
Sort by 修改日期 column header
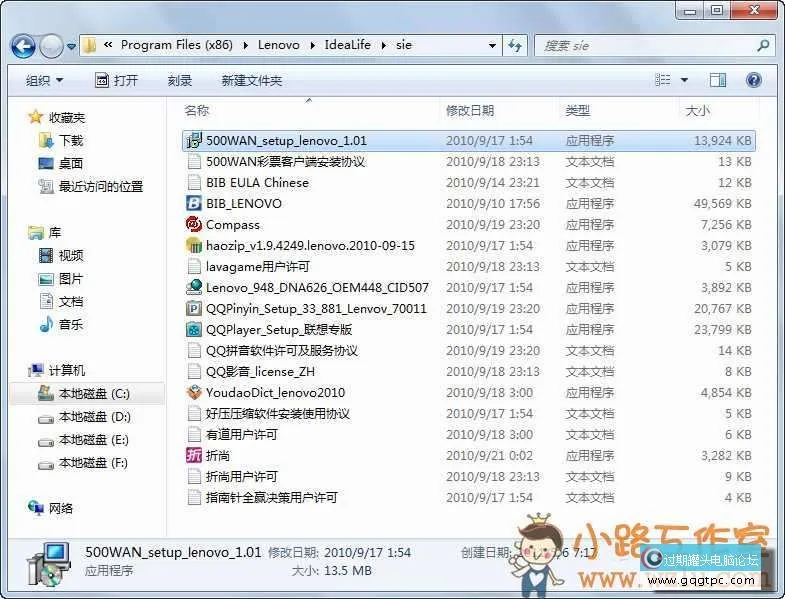470,111
